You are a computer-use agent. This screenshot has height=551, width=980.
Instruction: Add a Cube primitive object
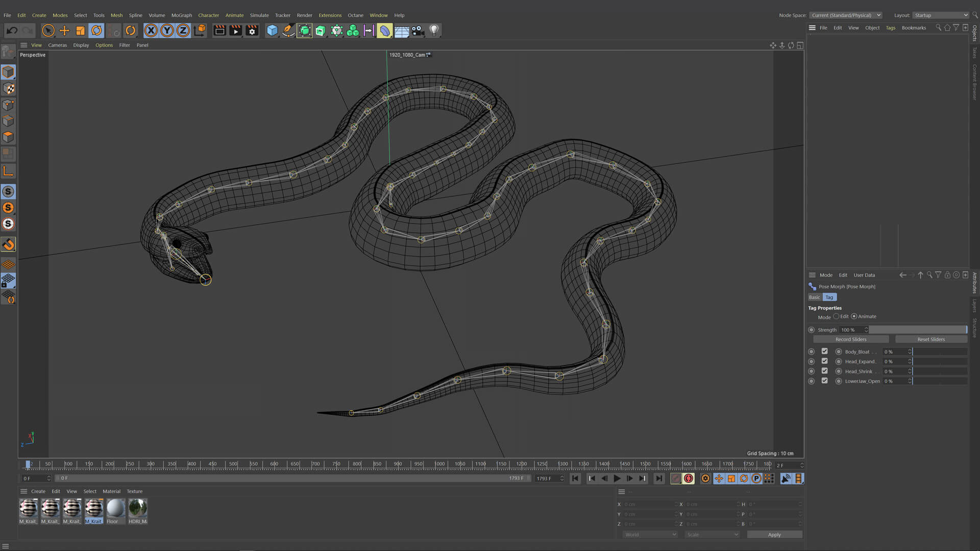pyautogui.click(x=272, y=31)
